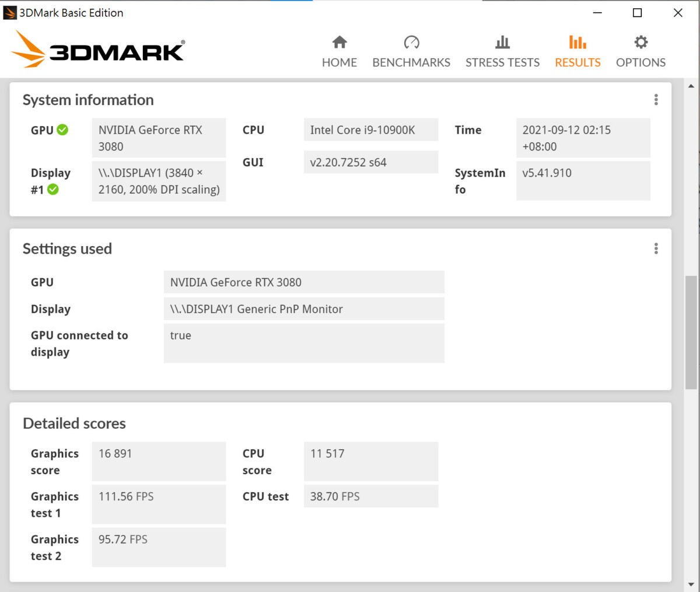Go to the Home tab
Image resolution: width=700 pixels, height=592 pixels.
pos(339,51)
